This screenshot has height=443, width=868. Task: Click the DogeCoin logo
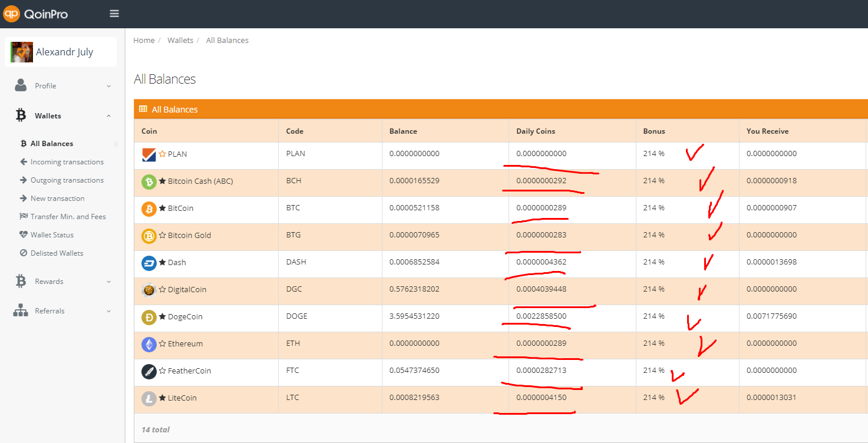pos(148,317)
